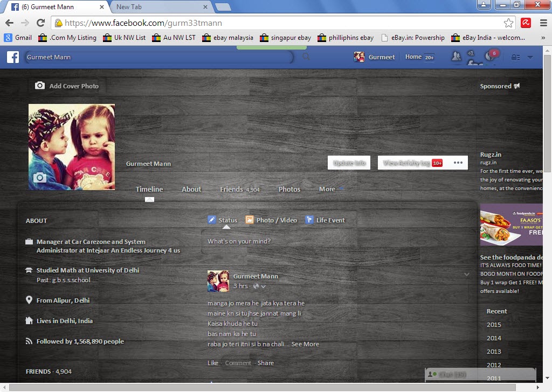This screenshot has width=552, height=392.
Task: Click the search magnifier icon
Action: click(306, 56)
